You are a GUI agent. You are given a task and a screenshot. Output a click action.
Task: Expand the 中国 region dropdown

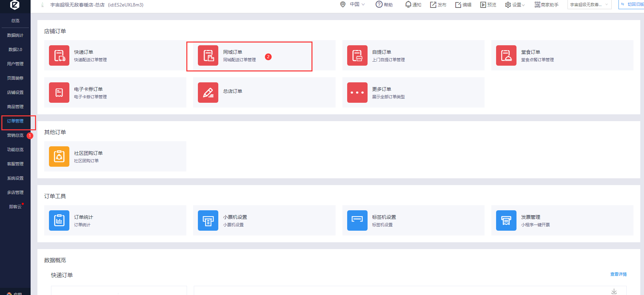pyautogui.click(x=363, y=4)
